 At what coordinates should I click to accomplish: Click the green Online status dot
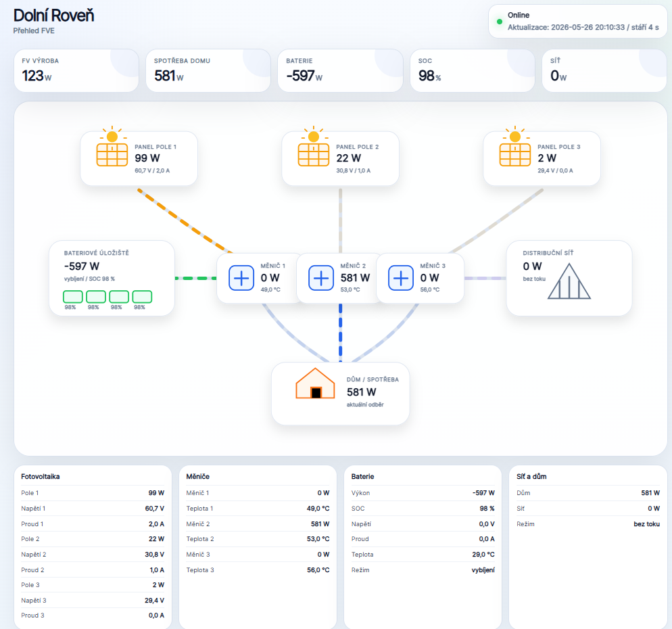click(x=500, y=22)
